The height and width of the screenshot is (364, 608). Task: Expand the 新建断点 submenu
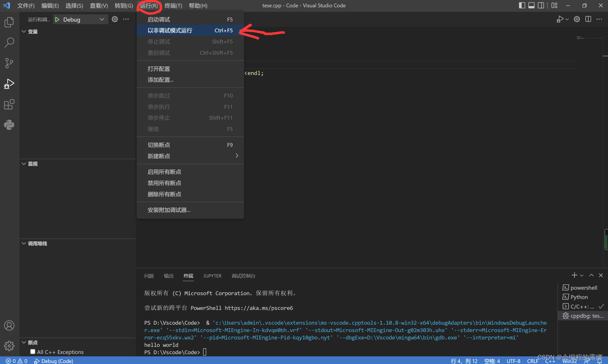tap(190, 156)
